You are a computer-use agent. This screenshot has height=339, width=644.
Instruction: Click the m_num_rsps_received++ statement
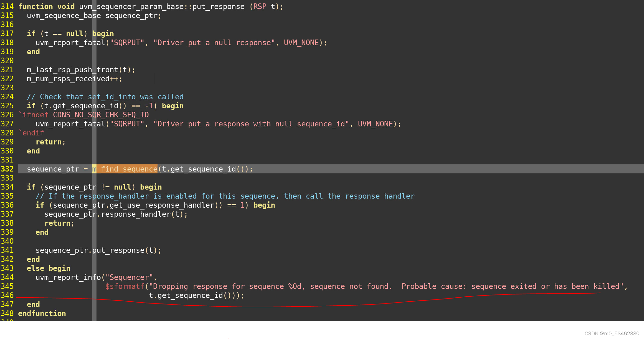[x=74, y=79]
